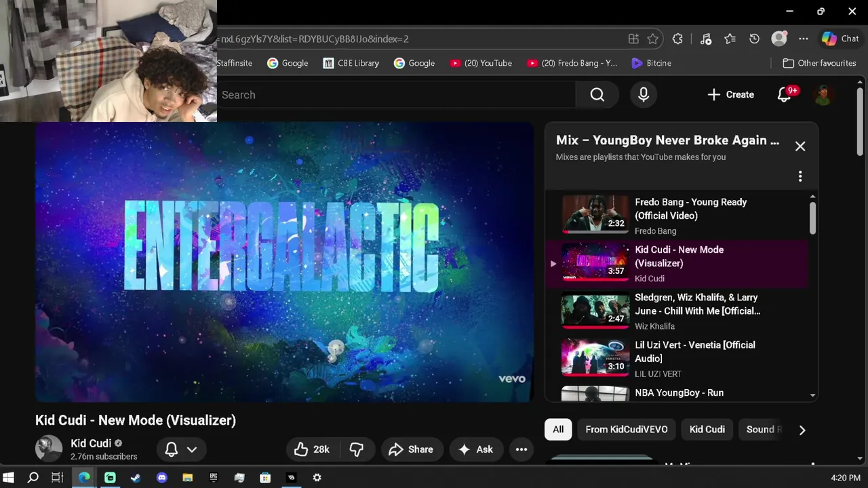The height and width of the screenshot is (488, 868).
Task: Click the YouTube search field
Action: tap(397, 95)
